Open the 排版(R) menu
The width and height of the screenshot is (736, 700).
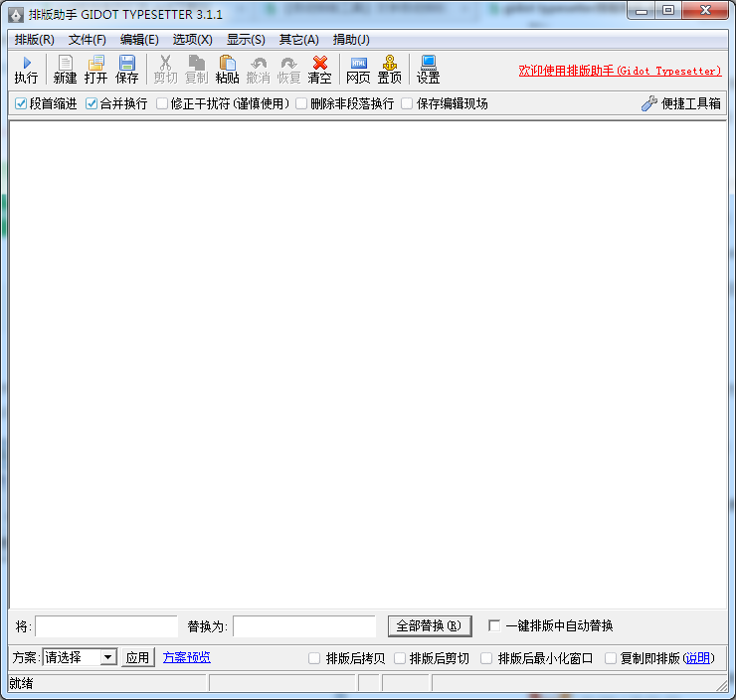pos(34,40)
